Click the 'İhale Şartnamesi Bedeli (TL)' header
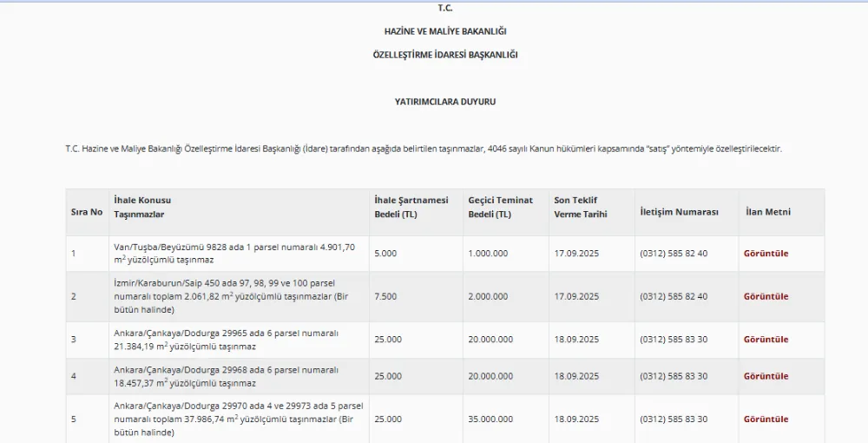 [411, 207]
